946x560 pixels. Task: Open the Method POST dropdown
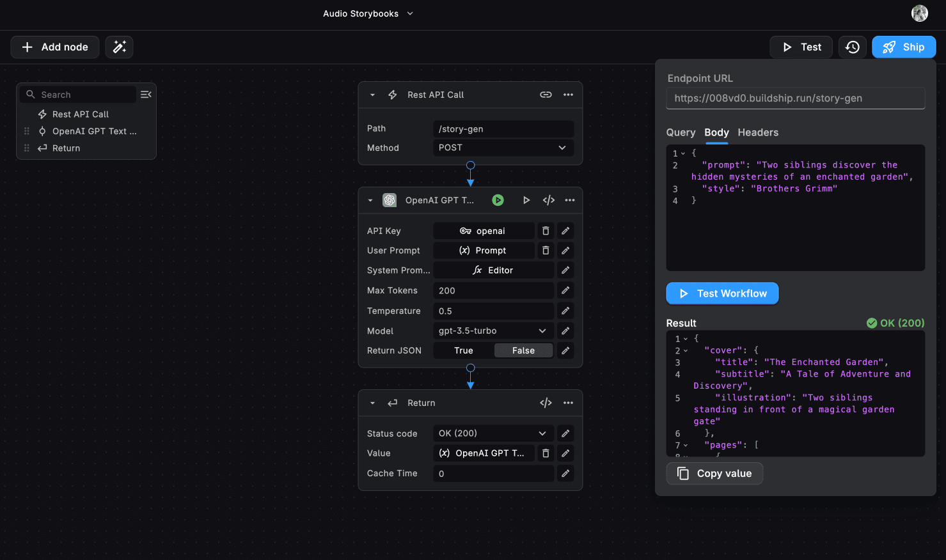[503, 148]
